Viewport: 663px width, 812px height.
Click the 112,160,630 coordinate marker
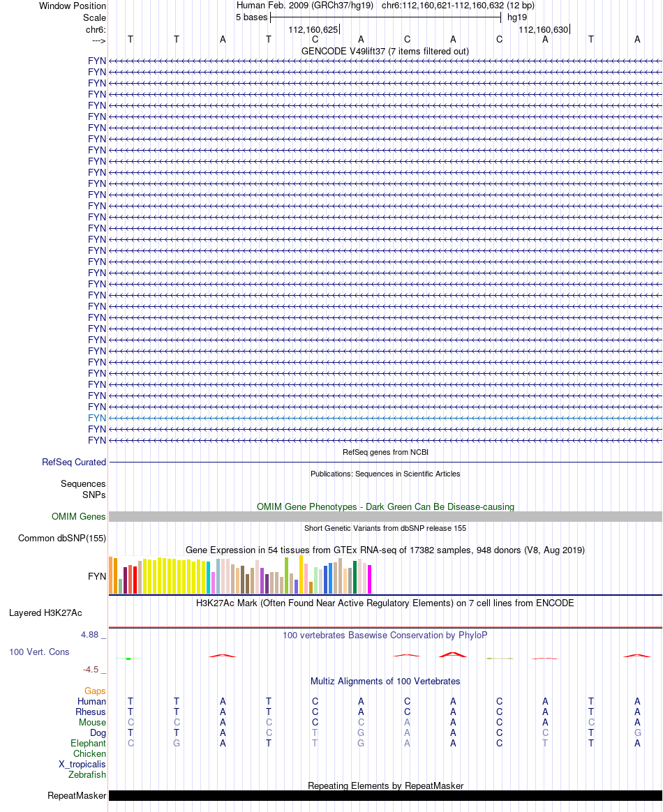[544, 29]
